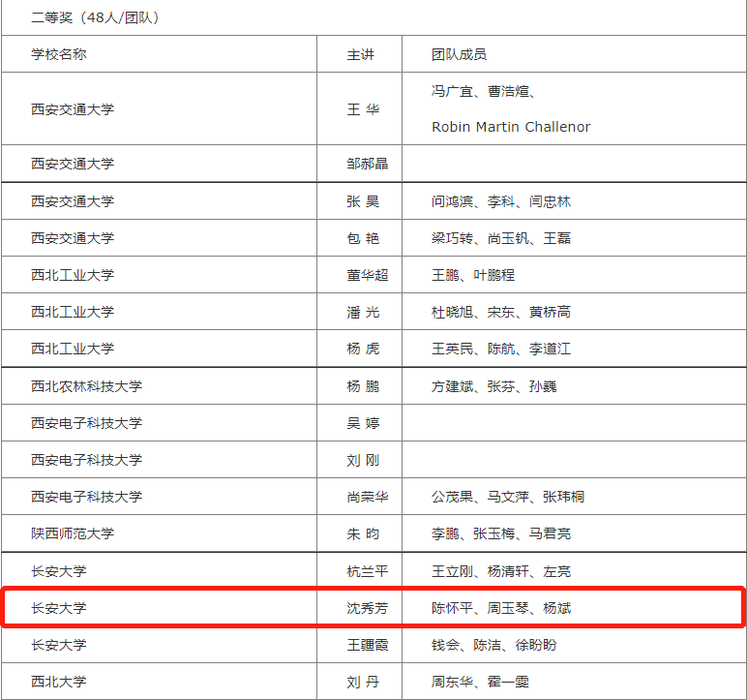Click the 西北农林科技大学 school cell

(x=86, y=386)
